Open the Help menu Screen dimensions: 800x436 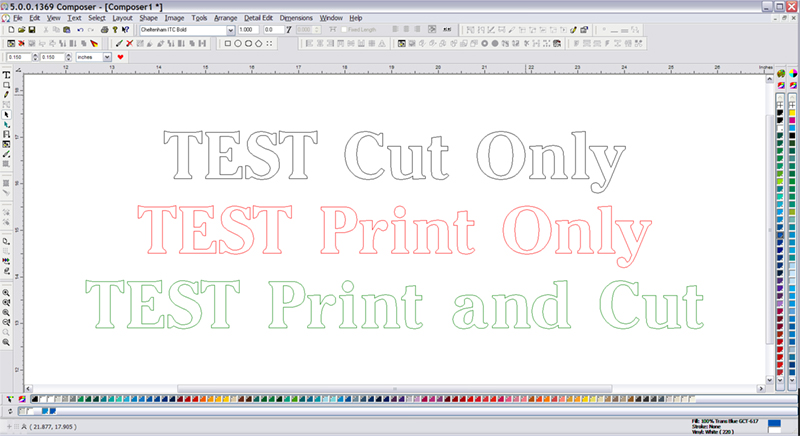356,18
